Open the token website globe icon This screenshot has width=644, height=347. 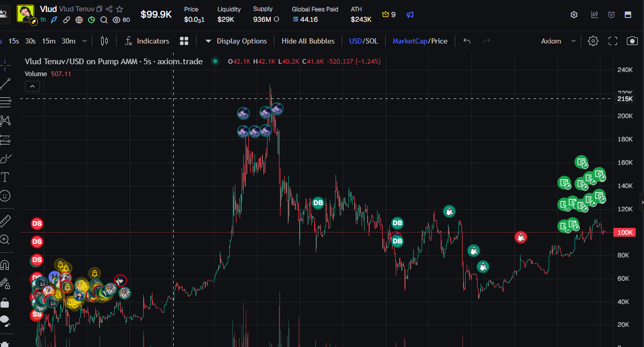click(79, 20)
